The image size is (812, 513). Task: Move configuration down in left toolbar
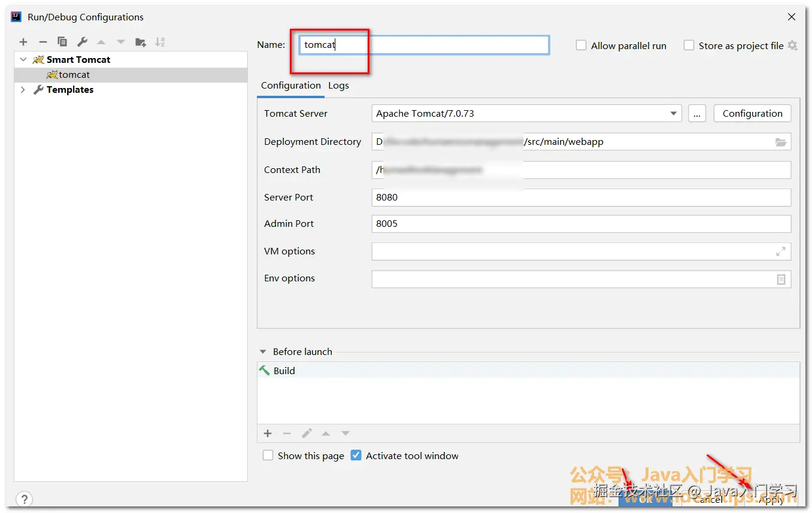(x=121, y=42)
